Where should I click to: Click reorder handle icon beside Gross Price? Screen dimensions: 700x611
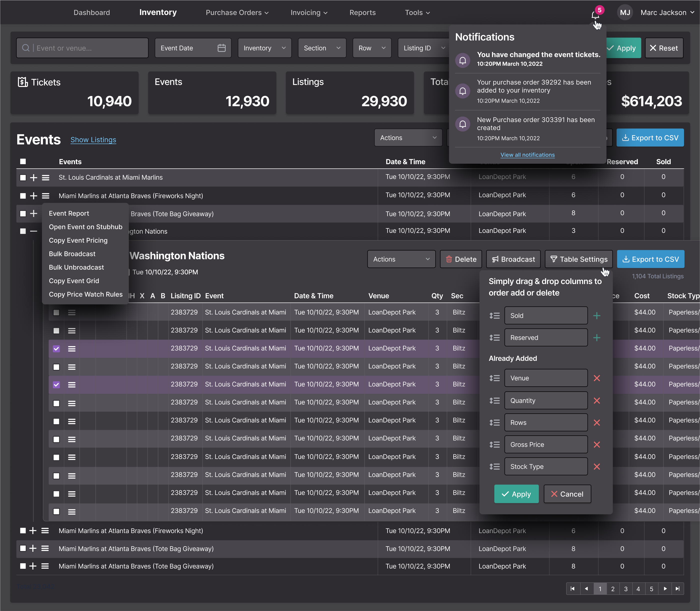(x=494, y=445)
